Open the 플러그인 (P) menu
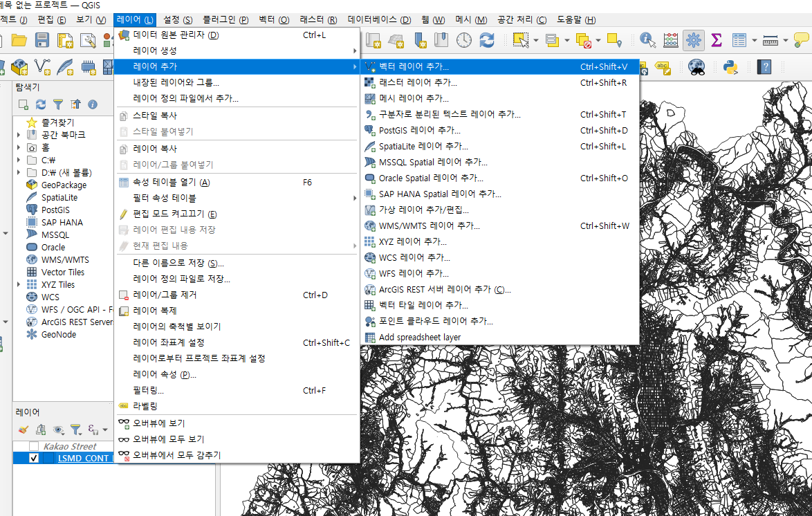 225,19
